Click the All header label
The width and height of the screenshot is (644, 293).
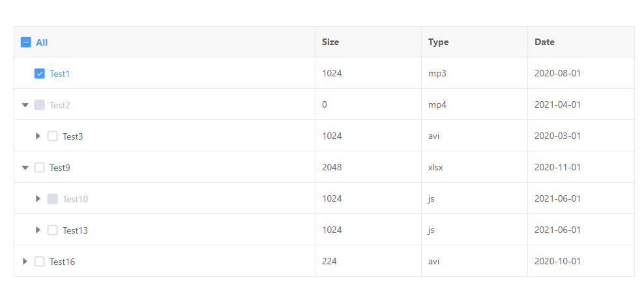point(42,42)
